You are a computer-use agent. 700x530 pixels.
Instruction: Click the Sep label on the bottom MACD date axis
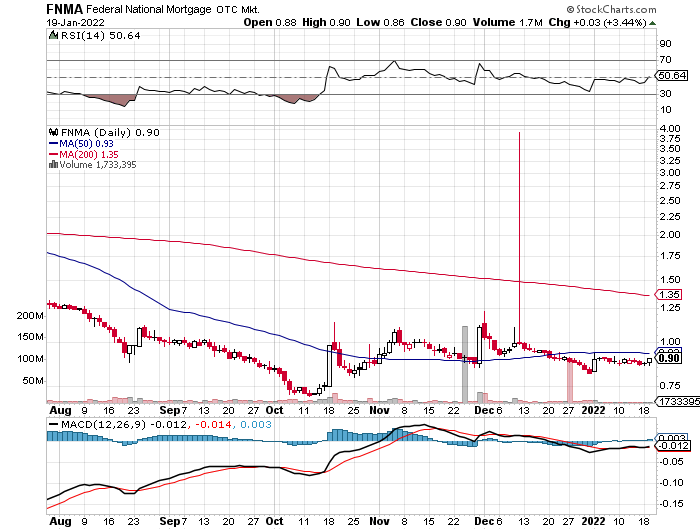(x=170, y=521)
